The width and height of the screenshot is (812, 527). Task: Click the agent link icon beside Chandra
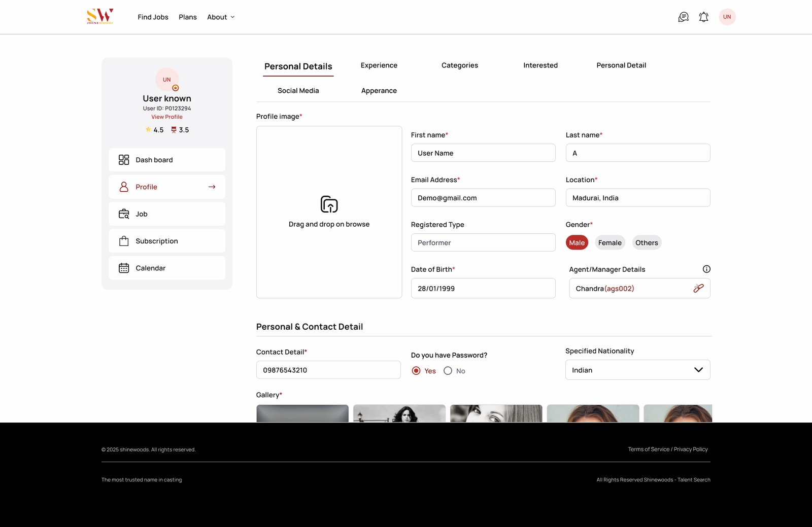698,288
